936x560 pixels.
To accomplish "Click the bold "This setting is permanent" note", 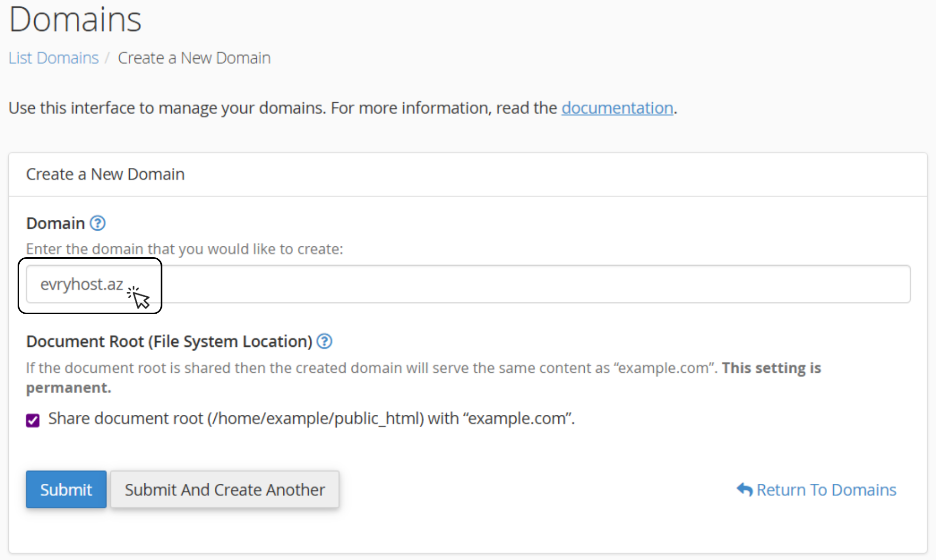I will pos(423,377).
